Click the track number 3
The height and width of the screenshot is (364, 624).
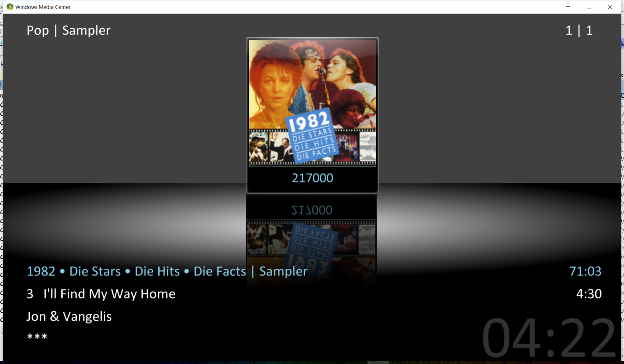[x=30, y=294]
